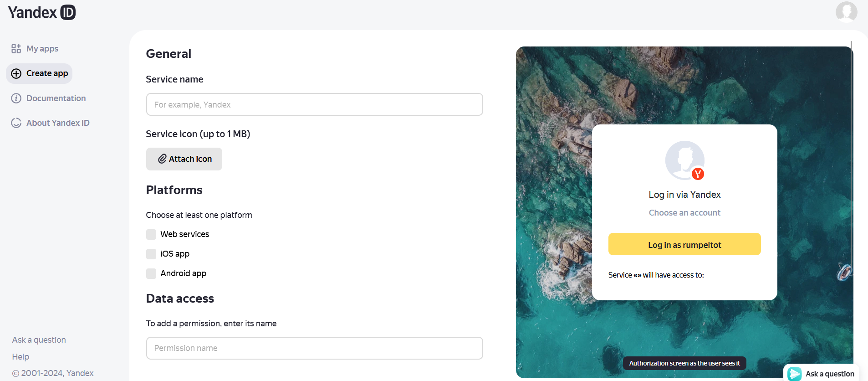Click the Service name input field
The image size is (868, 381).
point(315,104)
